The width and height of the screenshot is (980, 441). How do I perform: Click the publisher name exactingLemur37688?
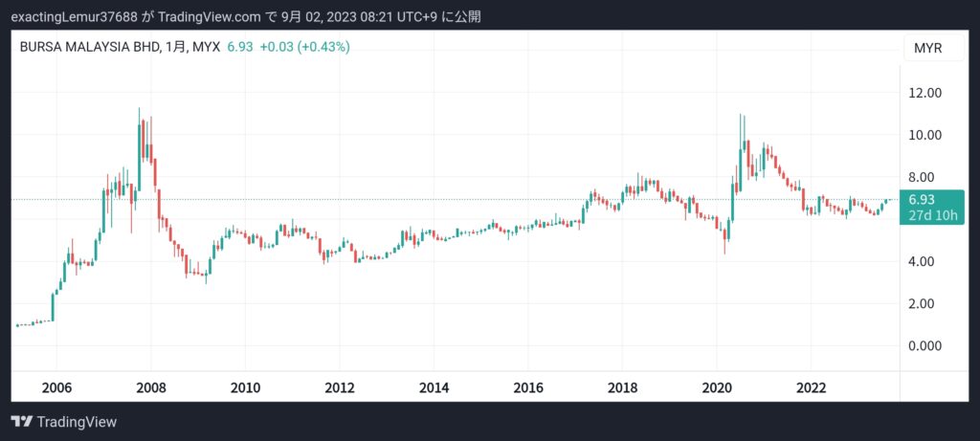[x=74, y=17]
